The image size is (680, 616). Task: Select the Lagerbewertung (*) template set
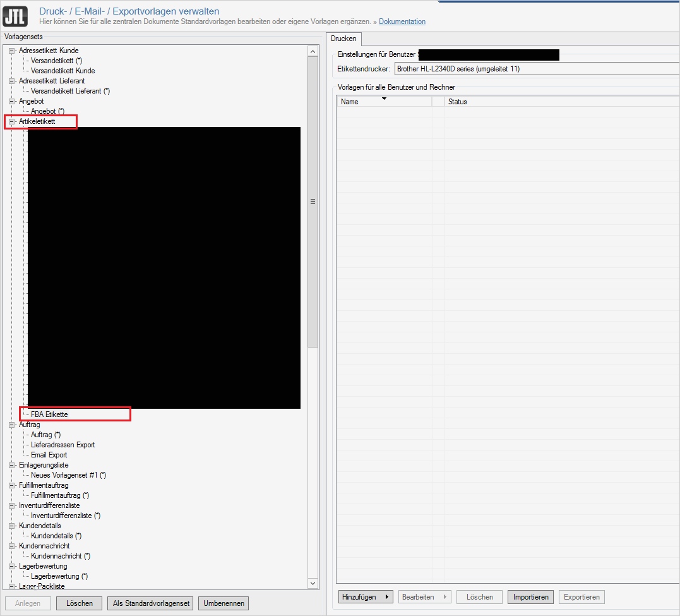59,576
